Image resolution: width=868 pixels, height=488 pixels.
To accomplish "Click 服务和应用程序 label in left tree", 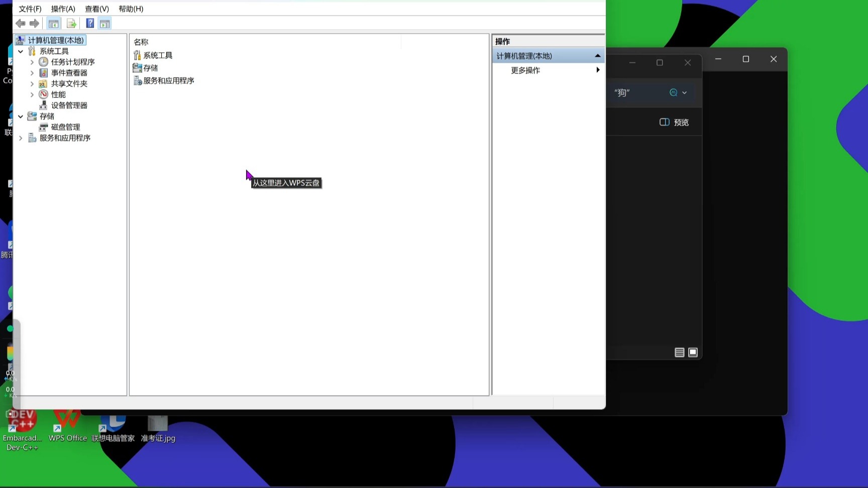I will pyautogui.click(x=65, y=138).
